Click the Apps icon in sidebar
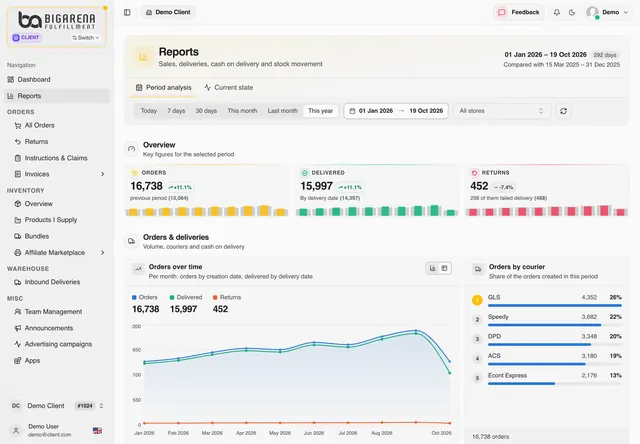The height and width of the screenshot is (444, 640). (x=18, y=361)
